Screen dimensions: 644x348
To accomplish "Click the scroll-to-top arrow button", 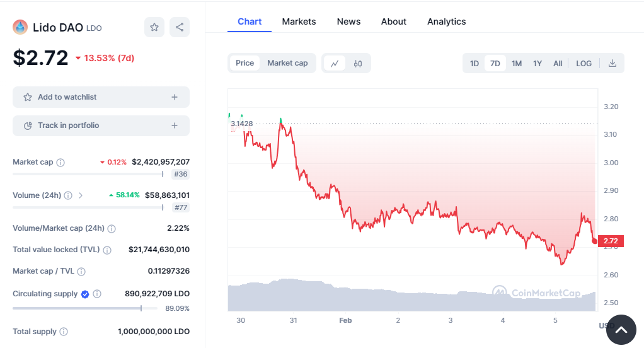I will (621, 330).
